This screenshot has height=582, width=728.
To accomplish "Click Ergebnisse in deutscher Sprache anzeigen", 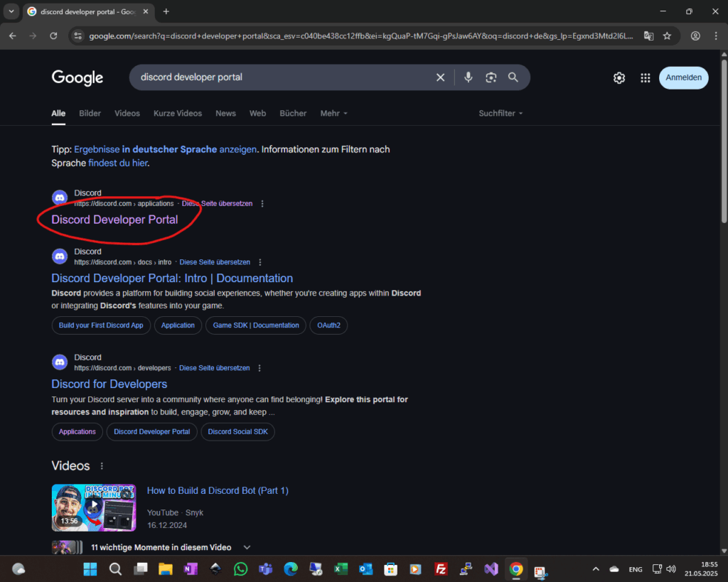I will point(165,149).
